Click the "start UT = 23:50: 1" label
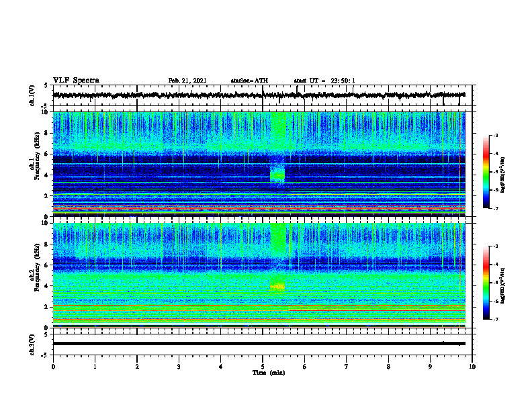 pyautogui.click(x=324, y=81)
